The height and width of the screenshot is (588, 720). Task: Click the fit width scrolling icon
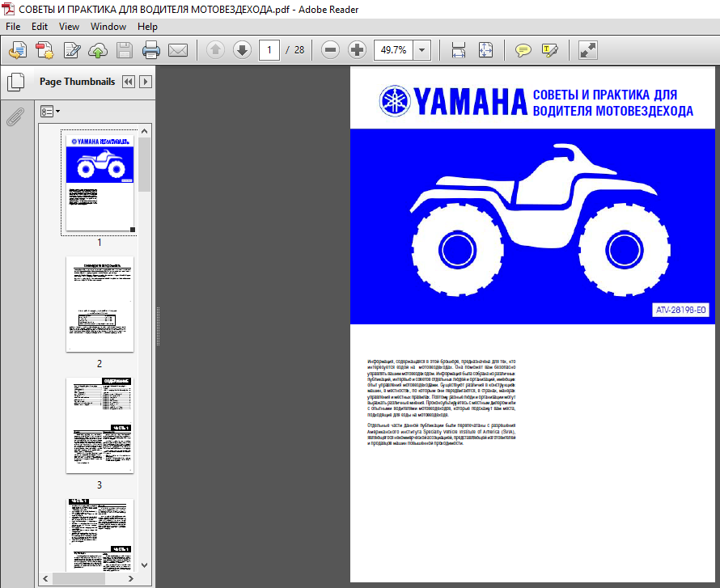[458, 49]
